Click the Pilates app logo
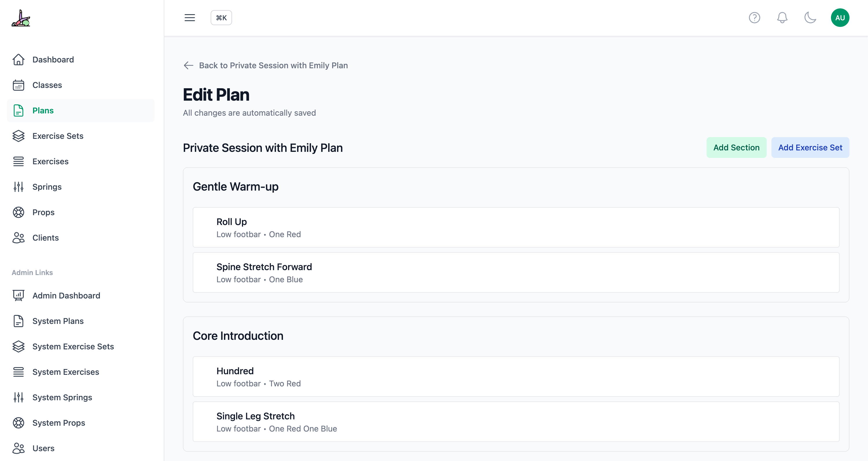The width and height of the screenshot is (868, 461). pos(21,19)
